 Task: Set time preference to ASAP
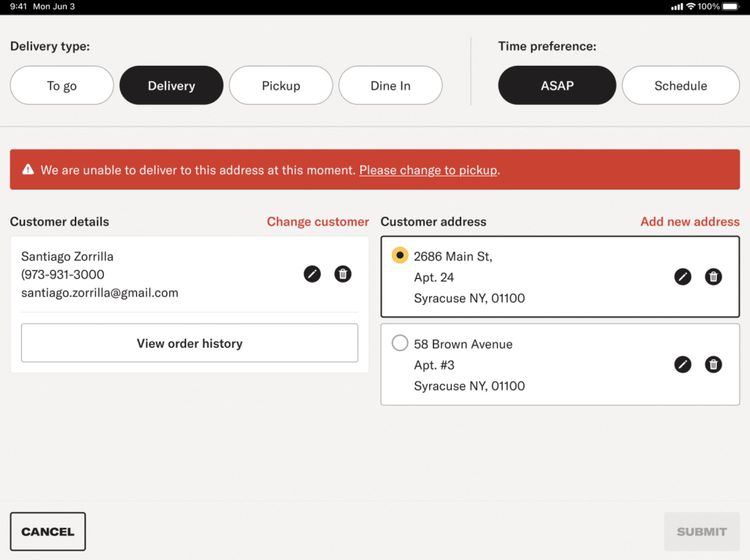pyautogui.click(x=557, y=86)
